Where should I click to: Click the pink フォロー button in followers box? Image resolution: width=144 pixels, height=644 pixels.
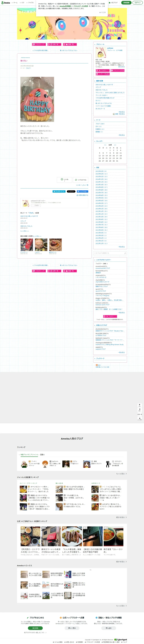(110, 317)
